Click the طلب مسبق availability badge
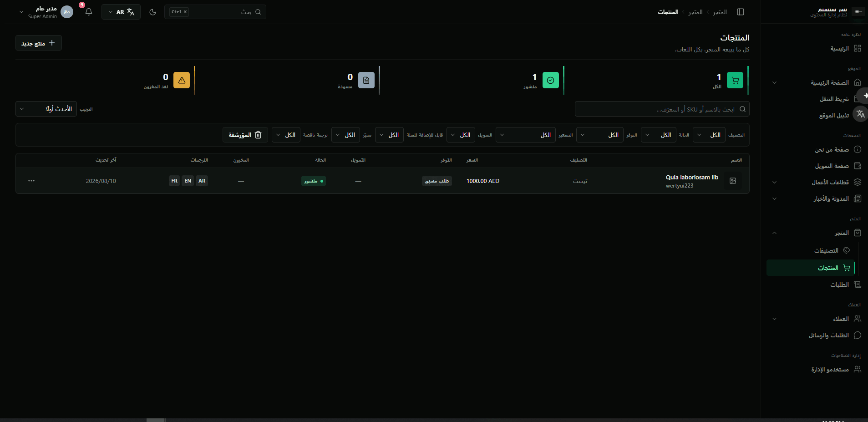The image size is (868, 422). click(x=437, y=181)
